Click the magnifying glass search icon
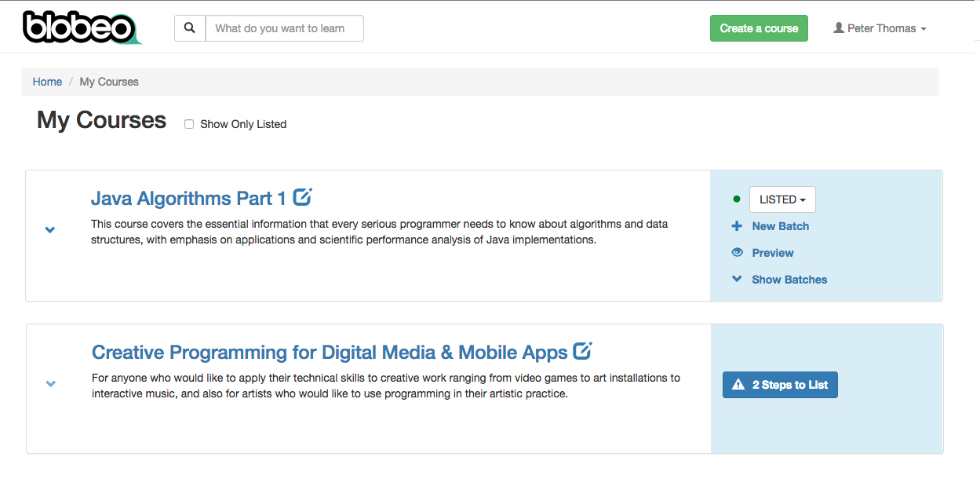 190,28
